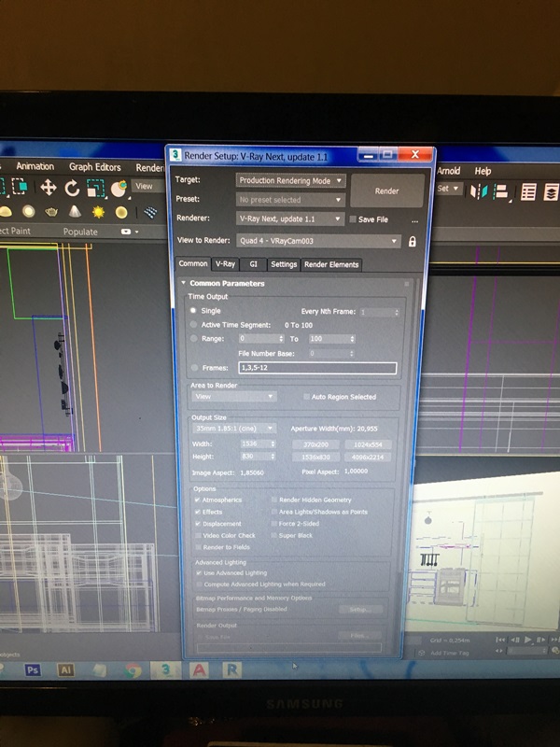This screenshot has height=747, width=560.
Task: Click the Populate panel display toggle icon
Action: [126, 232]
